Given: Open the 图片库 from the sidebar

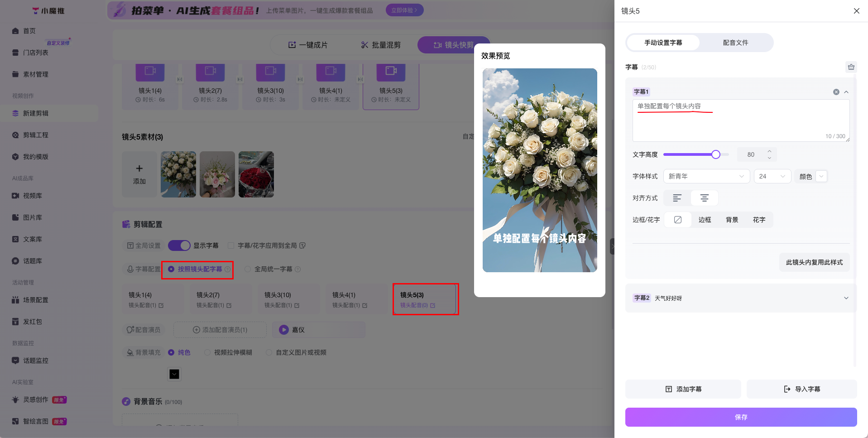Looking at the screenshot, I should click(32, 217).
